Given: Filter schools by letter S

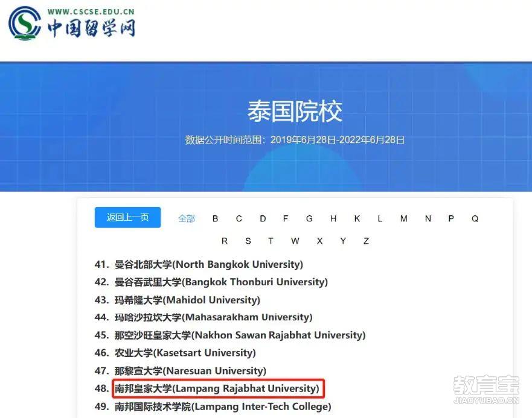Looking at the screenshot, I should coord(248,241).
